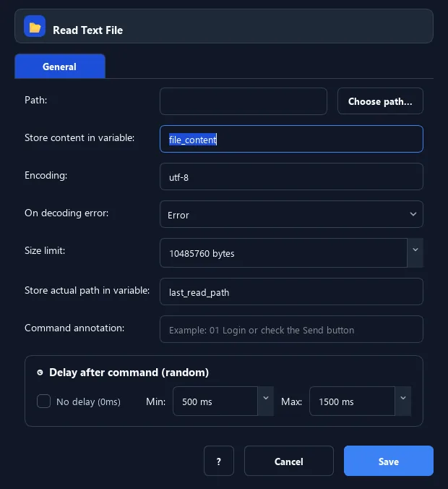Click the Store content in variable field
The image size is (448, 489).
pyautogui.click(x=291, y=139)
